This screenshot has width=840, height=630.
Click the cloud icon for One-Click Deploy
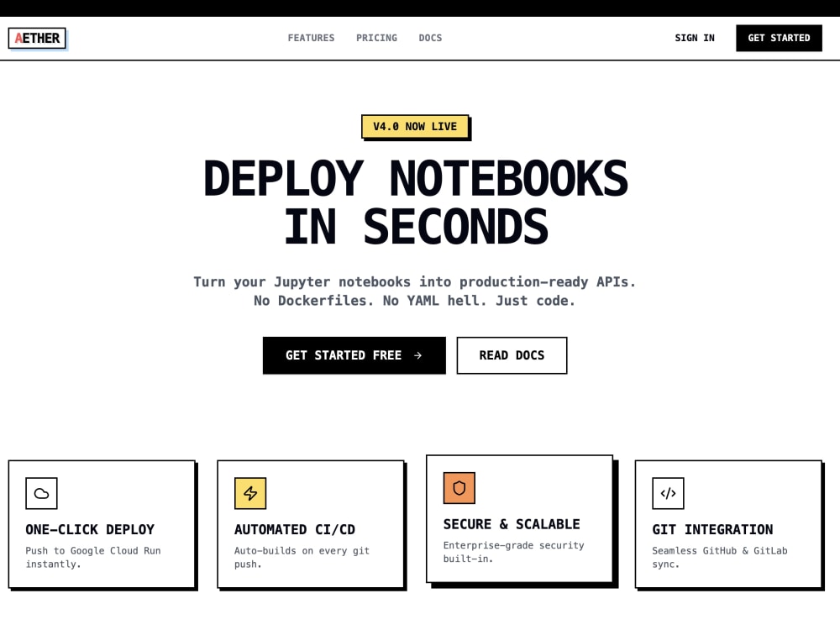41,493
